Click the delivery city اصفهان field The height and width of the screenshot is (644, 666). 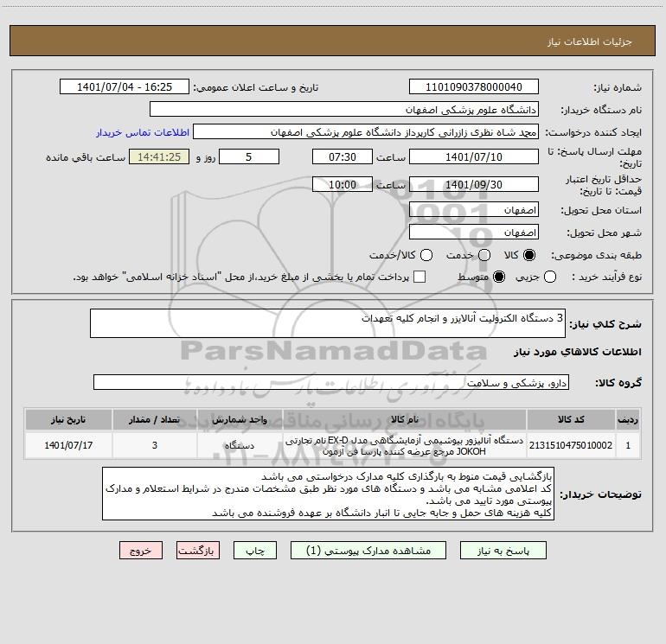coord(474,233)
